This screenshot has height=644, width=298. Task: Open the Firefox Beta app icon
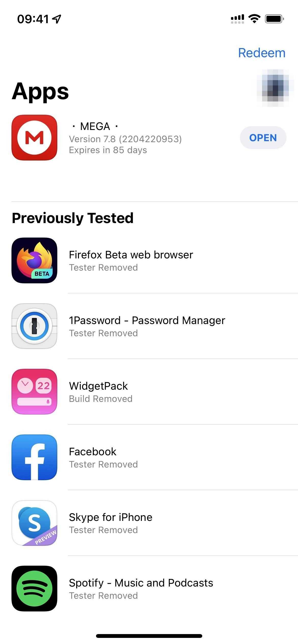[x=34, y=260]
